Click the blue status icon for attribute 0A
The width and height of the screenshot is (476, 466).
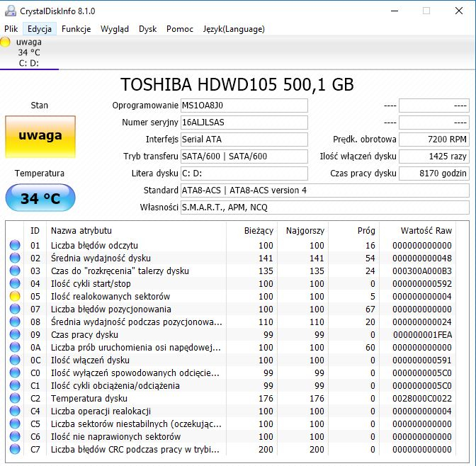15,347
